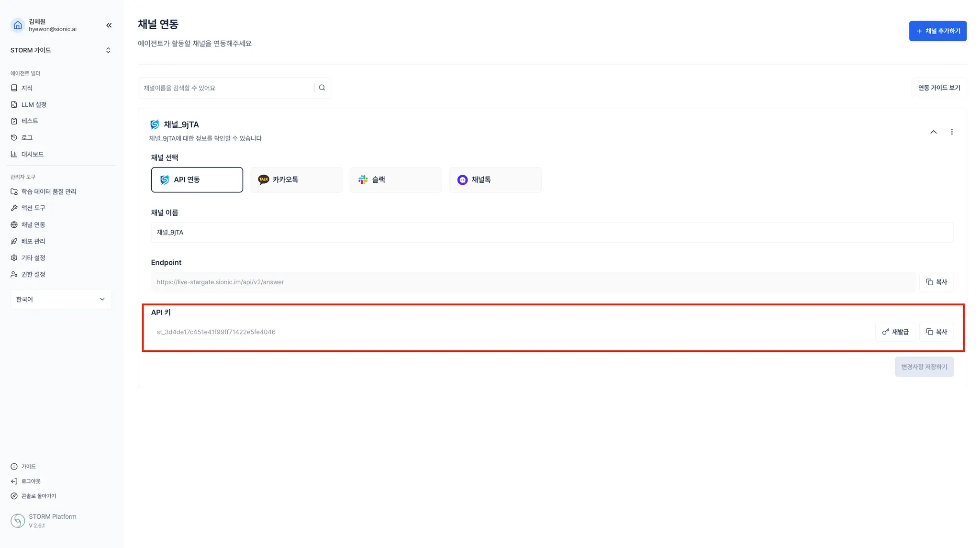Open 연동 가이드 보기
980x548 pixels.
tap(938, 88)
